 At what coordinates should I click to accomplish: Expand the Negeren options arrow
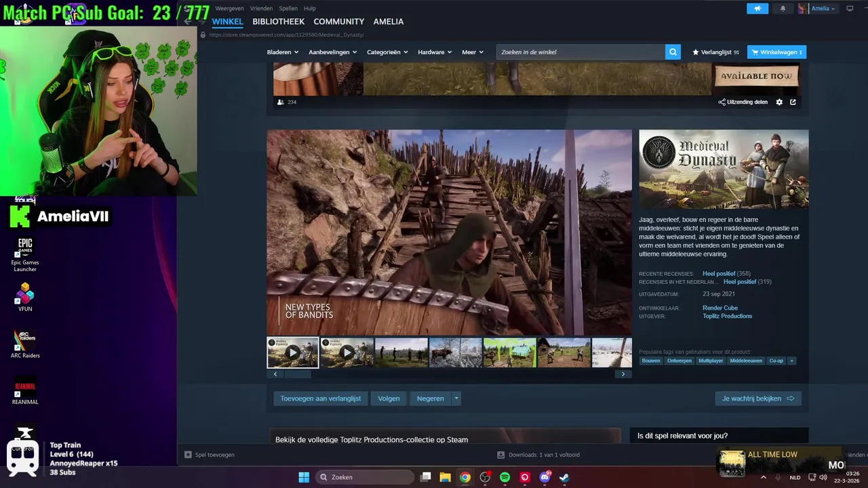pos(456,399)
